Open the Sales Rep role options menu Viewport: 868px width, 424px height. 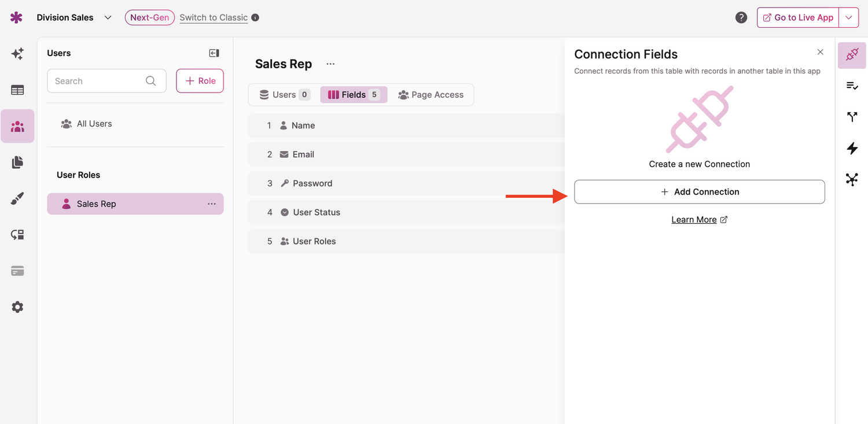point(212,204)
